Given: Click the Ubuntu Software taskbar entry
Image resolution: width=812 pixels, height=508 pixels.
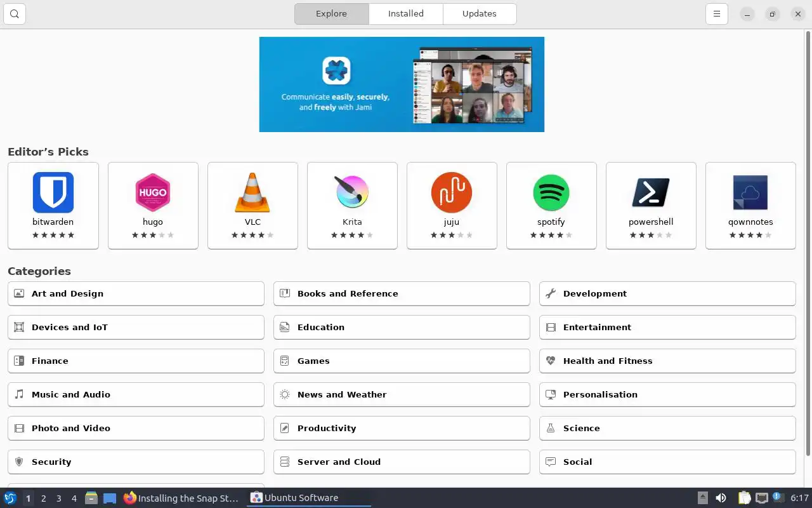Looking at the screenshot, I should [308, 498].
